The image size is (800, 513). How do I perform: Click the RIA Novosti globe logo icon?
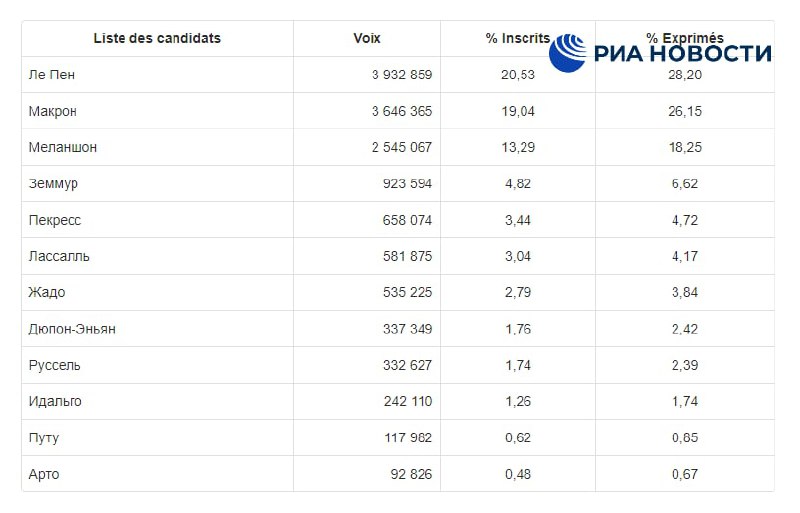click(568, 53)
